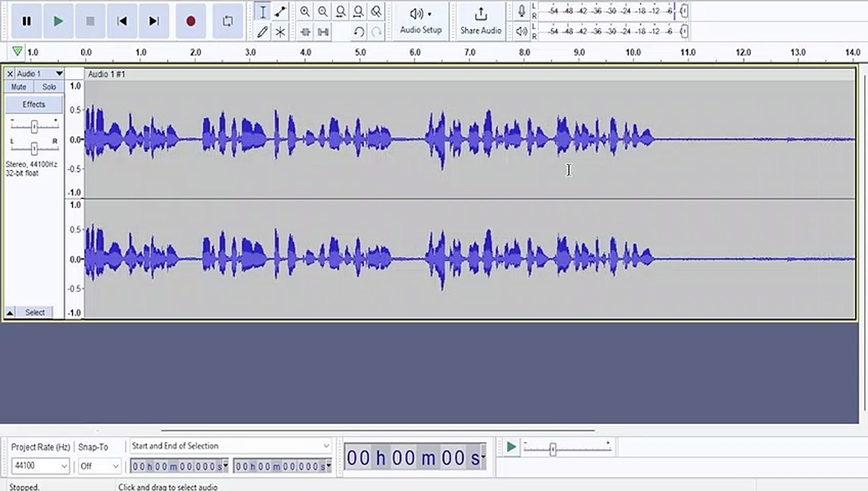868x491 pixels.
Task: Start playback with the green Play button
Action: [x=58, y=21]
